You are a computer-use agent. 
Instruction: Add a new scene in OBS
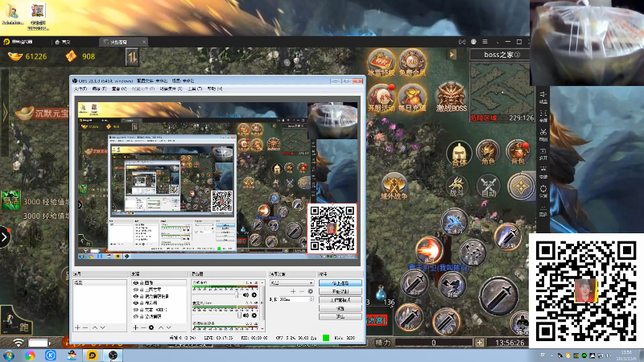[x=77, y=327]
